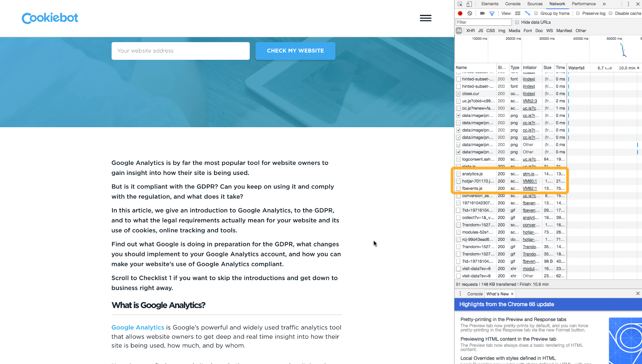Sort by the Type column header
642x364 pixels.
[515, 68]
